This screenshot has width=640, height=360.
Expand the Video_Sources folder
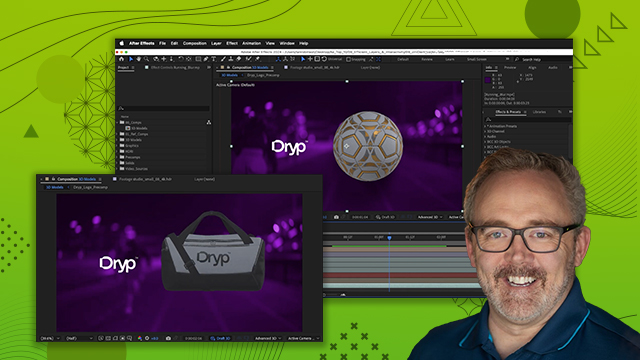pos(117,169)
